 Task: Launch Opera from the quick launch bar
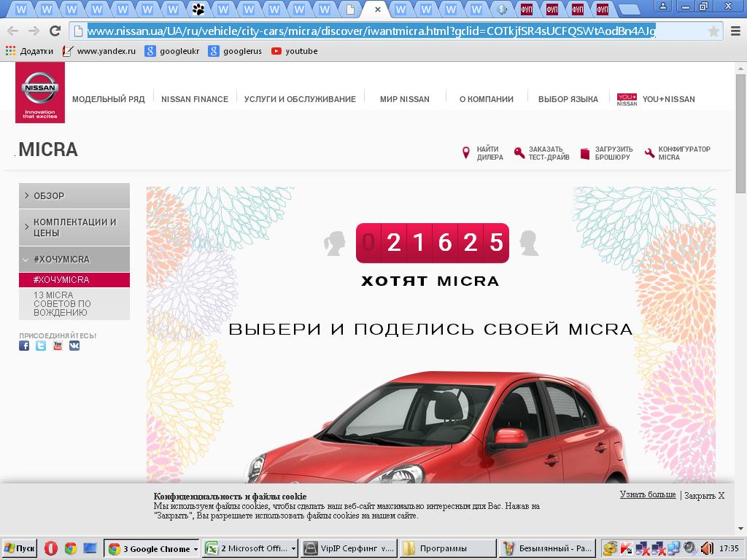pyautogui.click(x=50, y=548)
